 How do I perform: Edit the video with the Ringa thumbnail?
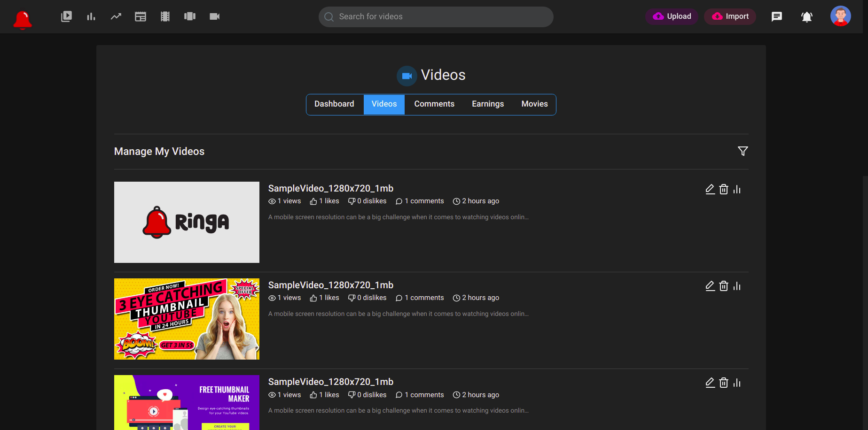click(x=710, y=189)
